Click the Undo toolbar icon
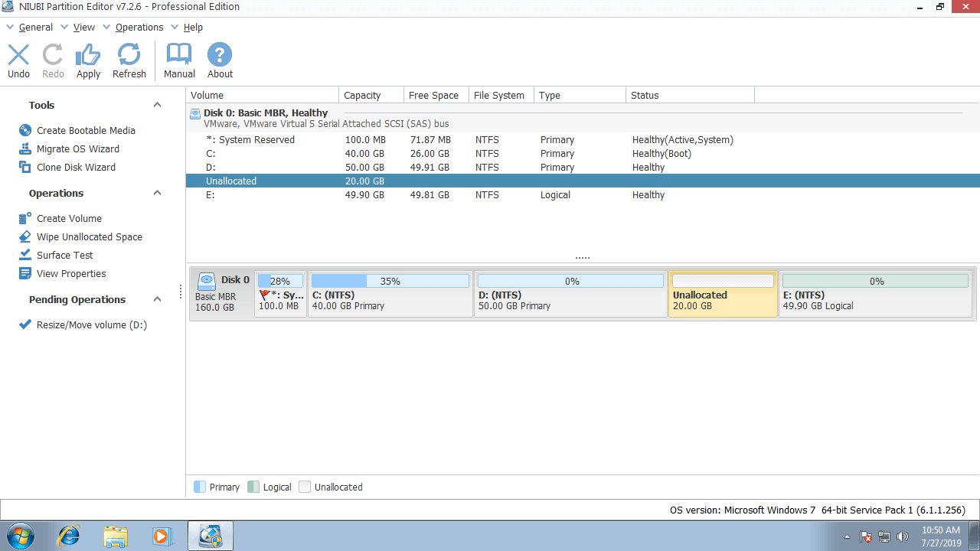Screen dimensions: 980x551 [18, 56]
